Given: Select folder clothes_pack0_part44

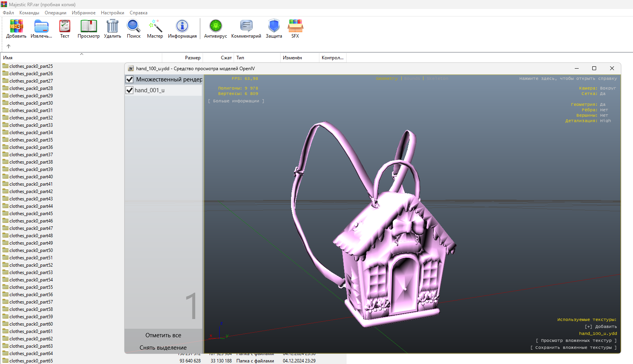Looking at the screenshot, I should [31, 206].
